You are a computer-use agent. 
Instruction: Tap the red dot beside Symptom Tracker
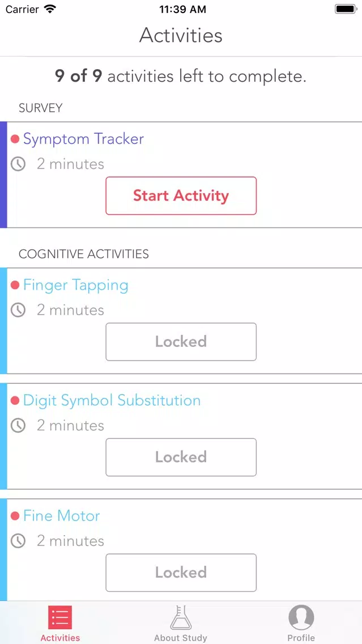pyautogui.click(x=15, y=139)
